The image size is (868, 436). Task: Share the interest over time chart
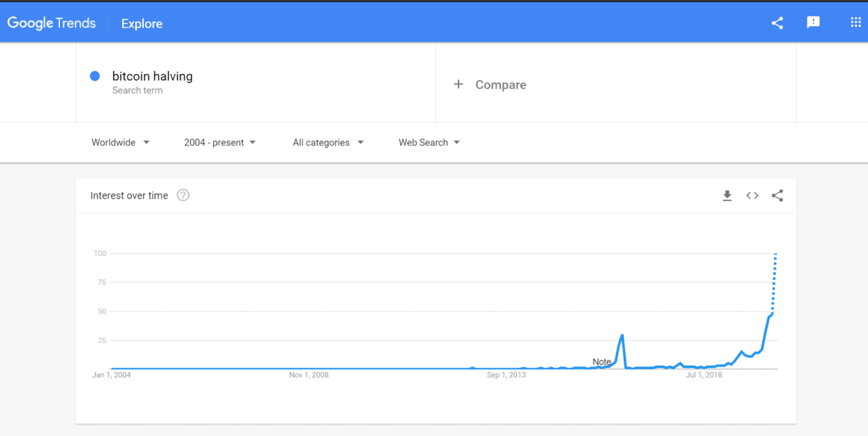coord(777,196)
